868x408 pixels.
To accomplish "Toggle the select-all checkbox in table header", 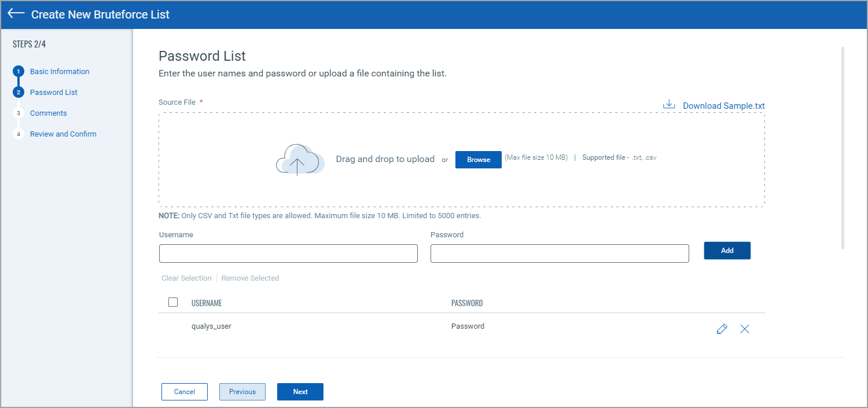I will (173, 302).
